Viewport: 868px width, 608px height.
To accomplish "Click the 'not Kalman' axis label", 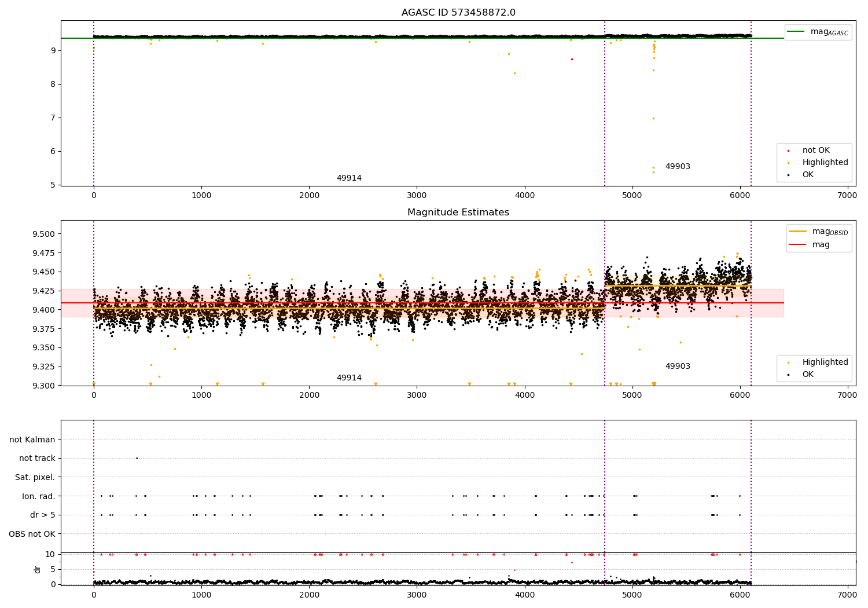I will [x=32, y=439].
